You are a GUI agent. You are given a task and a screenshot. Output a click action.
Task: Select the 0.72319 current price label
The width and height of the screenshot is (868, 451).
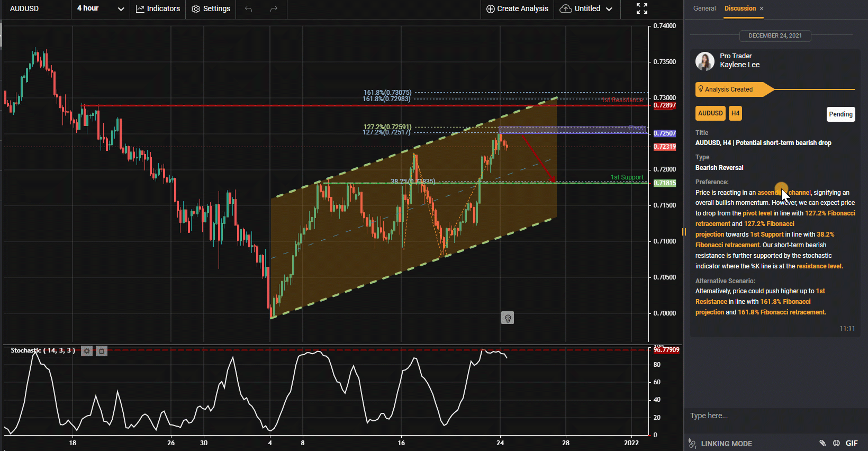click(x=665, y=147)
